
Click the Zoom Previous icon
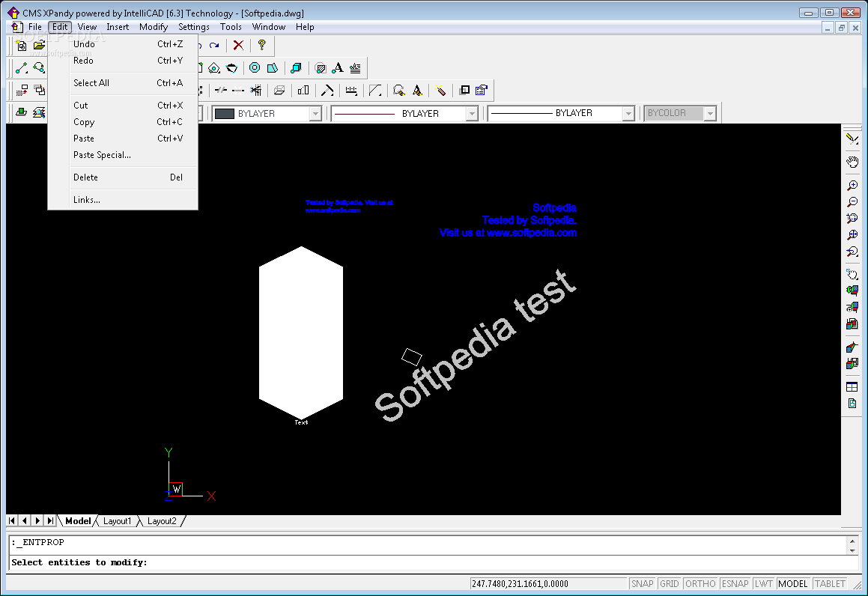(x=852, y=252)
